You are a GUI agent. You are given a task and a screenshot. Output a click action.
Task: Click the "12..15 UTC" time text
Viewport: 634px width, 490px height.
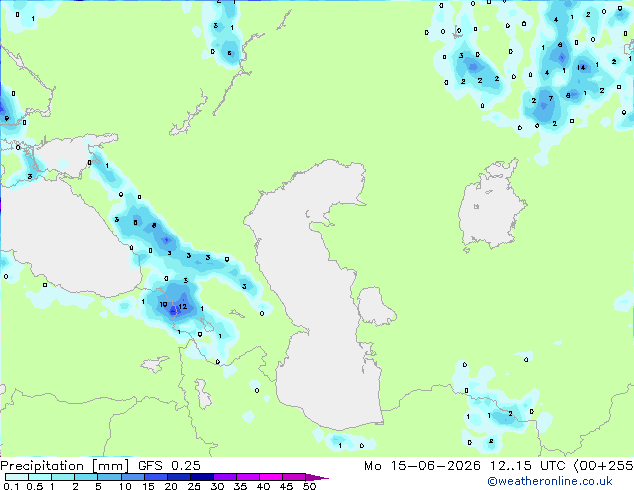click(527, 466)
